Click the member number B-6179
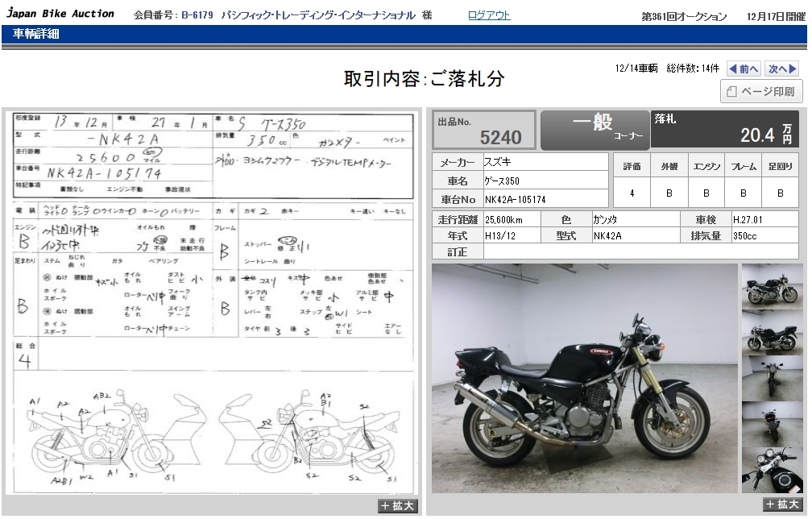Viewport: 812px width, 519px height. [x=197, y=15]
